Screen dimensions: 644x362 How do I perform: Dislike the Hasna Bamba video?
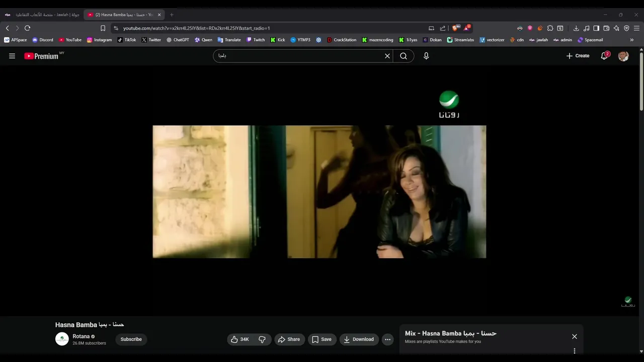click(x=262, y=339)
